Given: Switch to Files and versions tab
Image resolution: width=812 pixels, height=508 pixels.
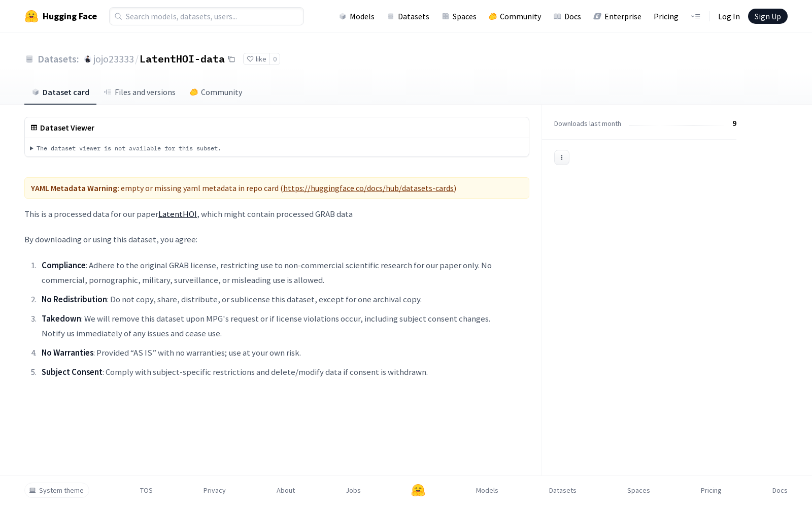Looking at the screenshot, I should (140, 92).
